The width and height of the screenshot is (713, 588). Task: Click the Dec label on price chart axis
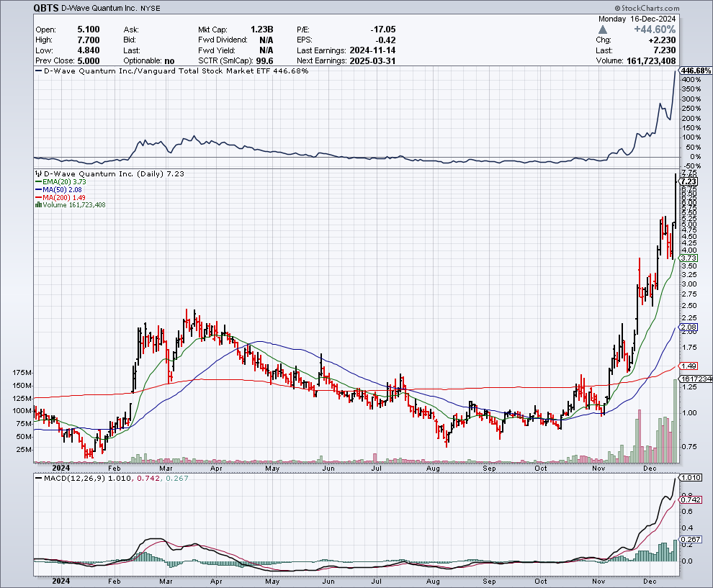650,468
